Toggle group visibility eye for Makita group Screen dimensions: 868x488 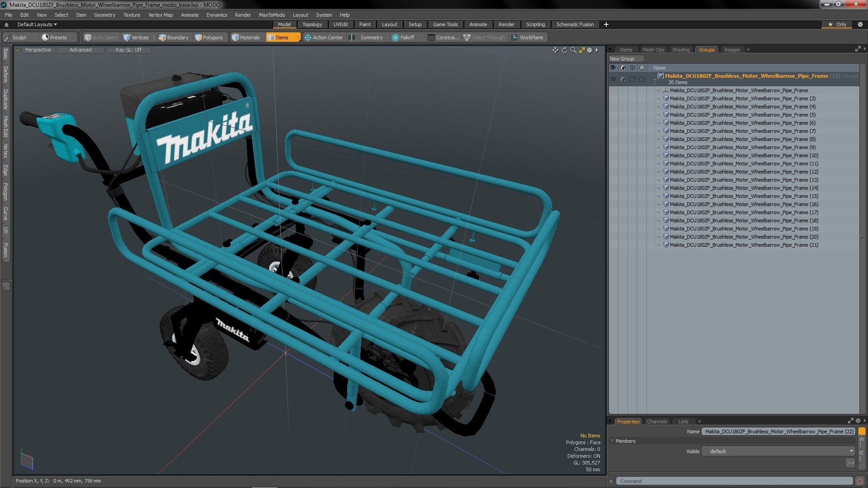613,79
